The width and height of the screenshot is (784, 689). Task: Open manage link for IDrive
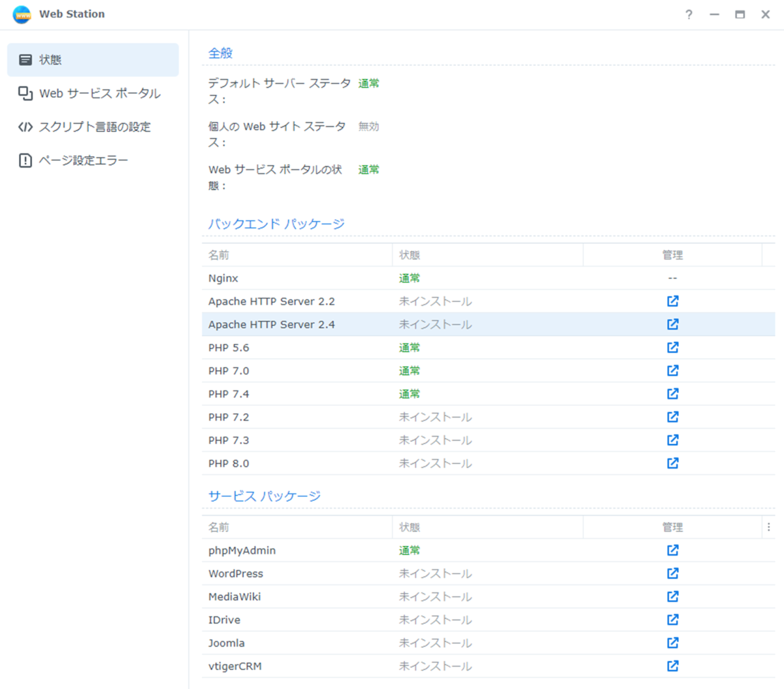pos(672,620)
